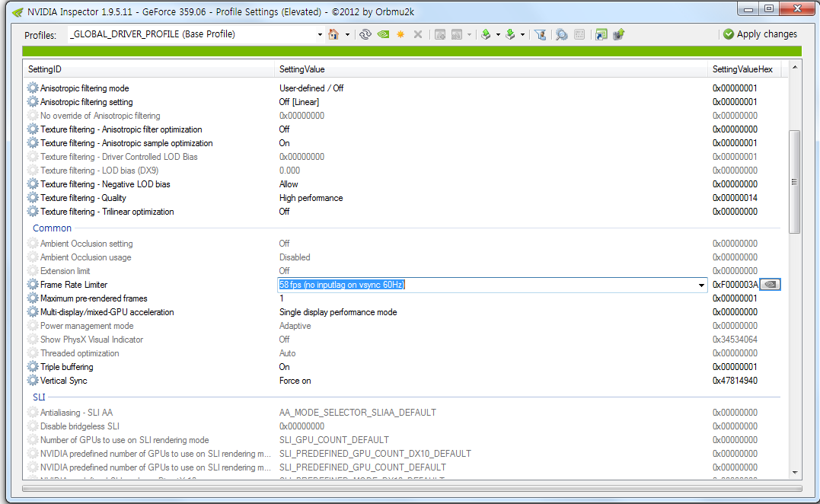Click the 0x00000014 hex value
Viewport: 820px width, 504px height.
(735, 198)
